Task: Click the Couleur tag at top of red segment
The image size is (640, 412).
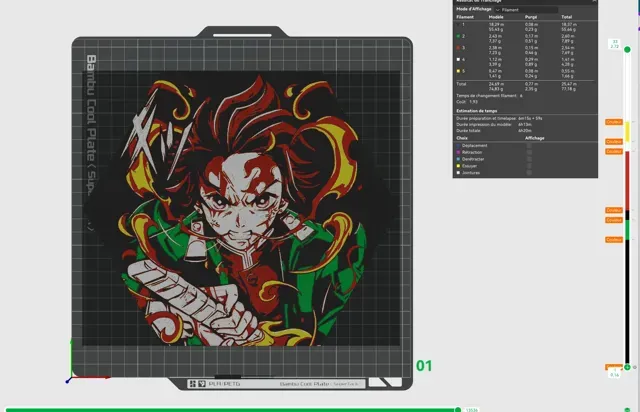Action: (613, 151)
